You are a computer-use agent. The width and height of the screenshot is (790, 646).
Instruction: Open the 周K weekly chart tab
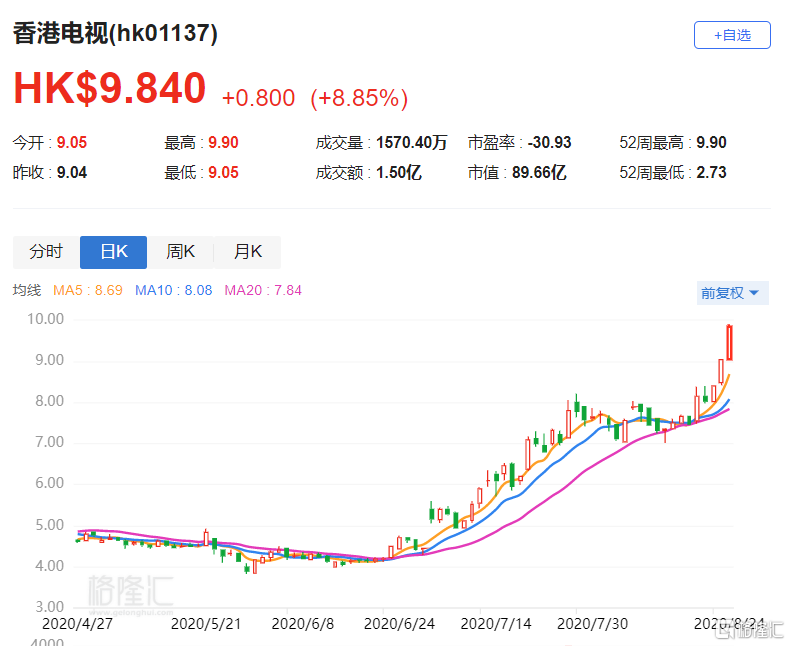tap(180, 251)
